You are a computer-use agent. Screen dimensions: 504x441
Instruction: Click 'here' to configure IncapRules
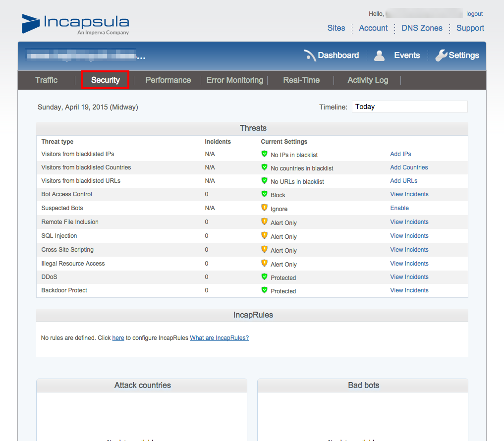[x=118, y=338]
